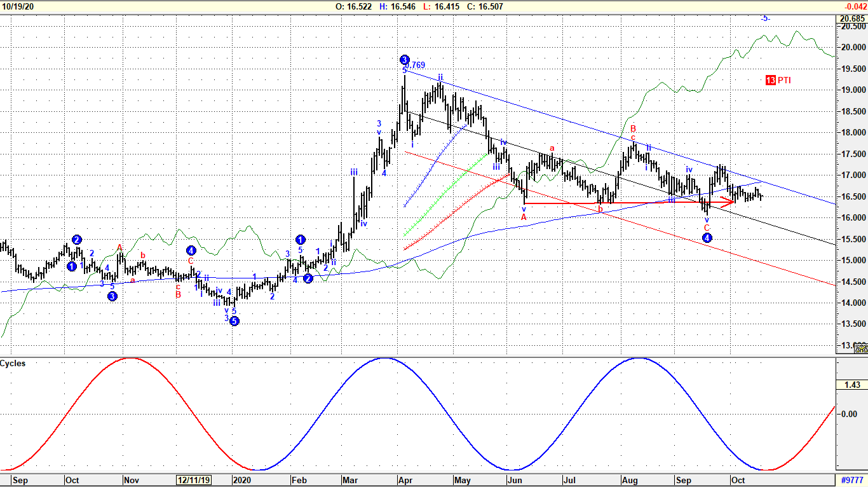Select the red 13 PTI indicator box

(x=778, y=80)
